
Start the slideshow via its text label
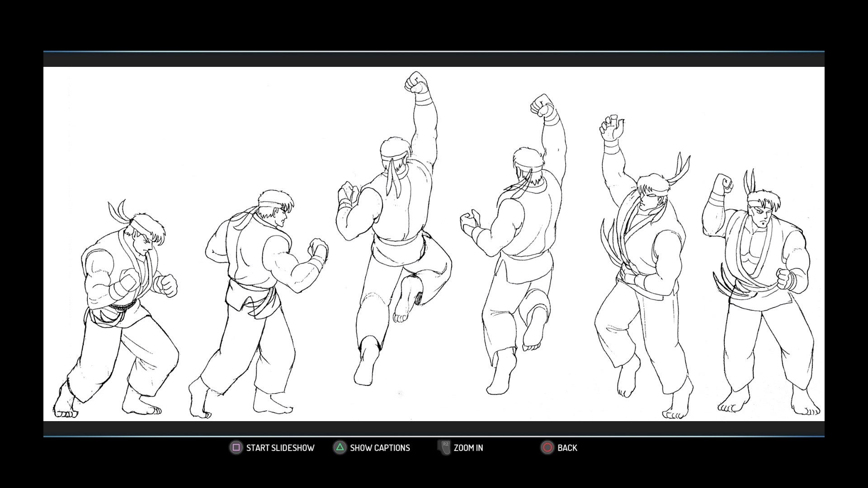coord(280,448)
